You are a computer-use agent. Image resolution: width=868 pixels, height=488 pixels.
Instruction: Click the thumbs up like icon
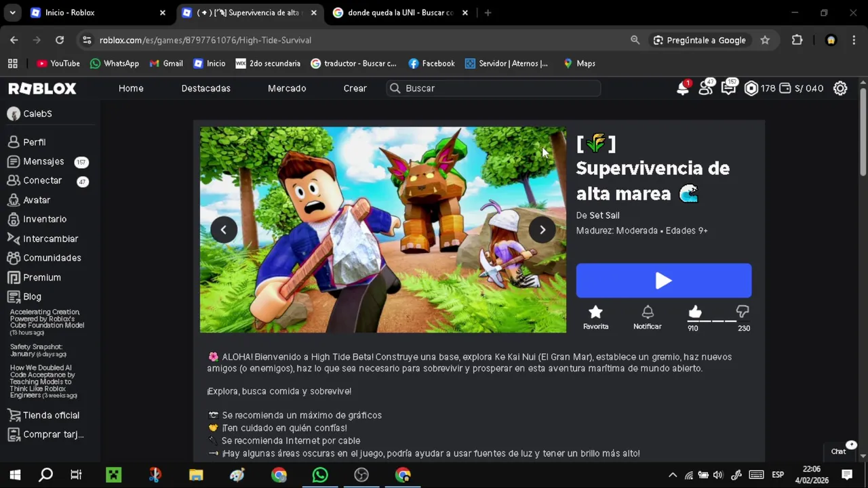(x=695, y=312)
